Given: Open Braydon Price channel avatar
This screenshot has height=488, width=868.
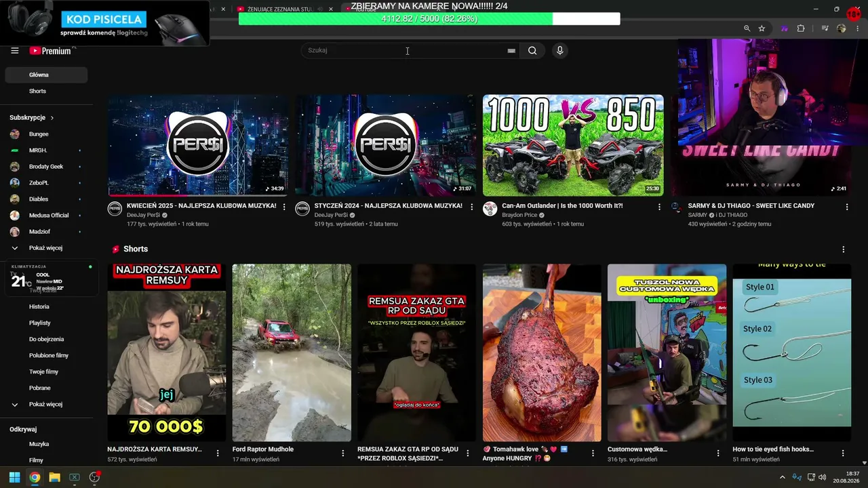Looking at the screenshot, I should click(490, 209).
